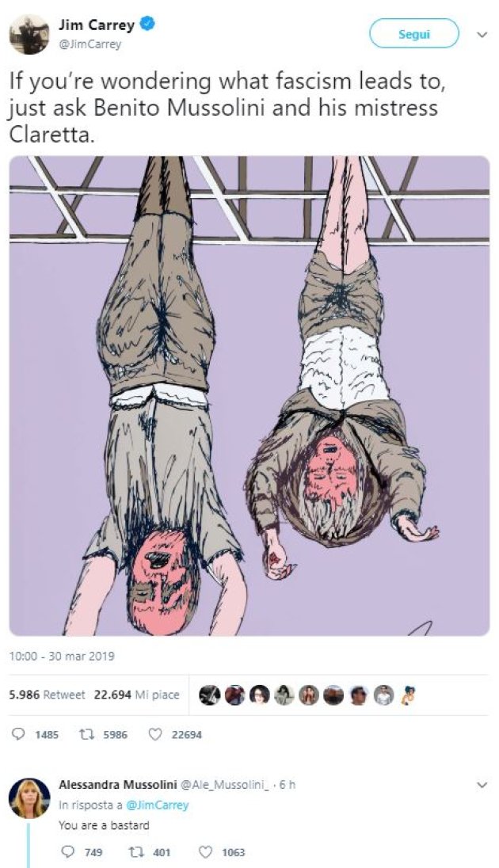
Task: Follow Jim Carrey with the Segui button
Action: tap(414, 34)
